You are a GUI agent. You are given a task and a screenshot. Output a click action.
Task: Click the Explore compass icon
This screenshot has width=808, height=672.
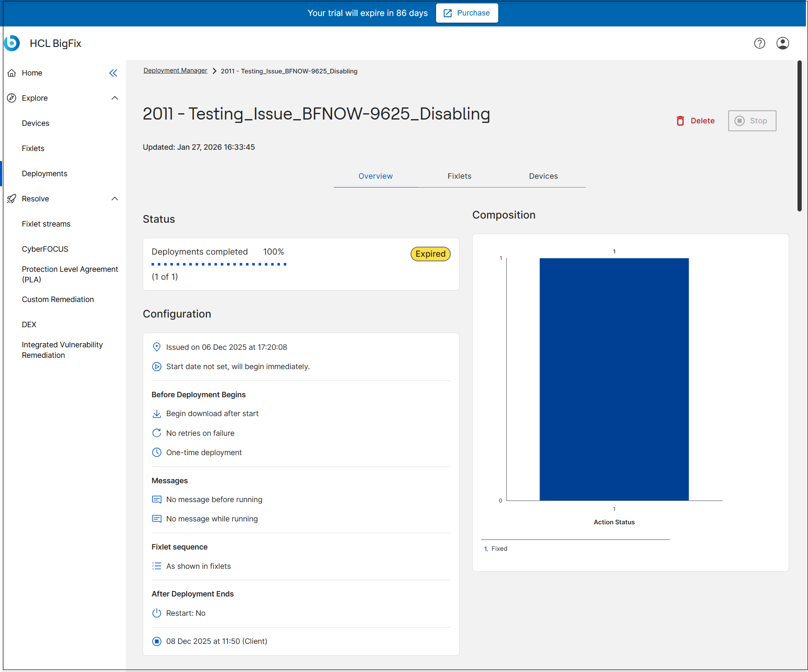coord(12,98)
